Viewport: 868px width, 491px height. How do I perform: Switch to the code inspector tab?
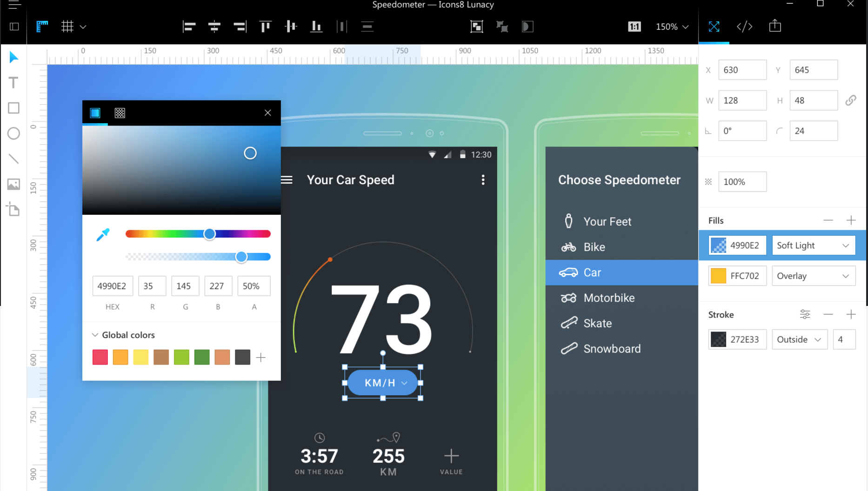click(744, 27)
